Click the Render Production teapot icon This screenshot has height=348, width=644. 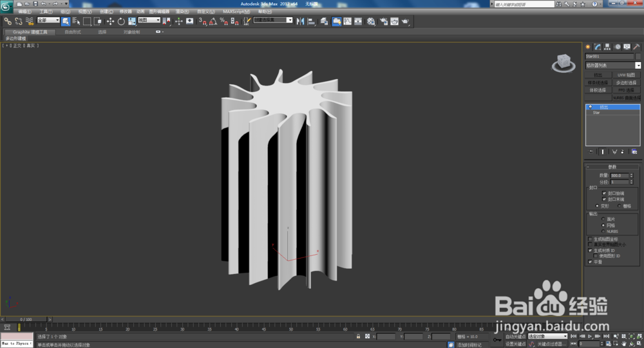point(405,21)
